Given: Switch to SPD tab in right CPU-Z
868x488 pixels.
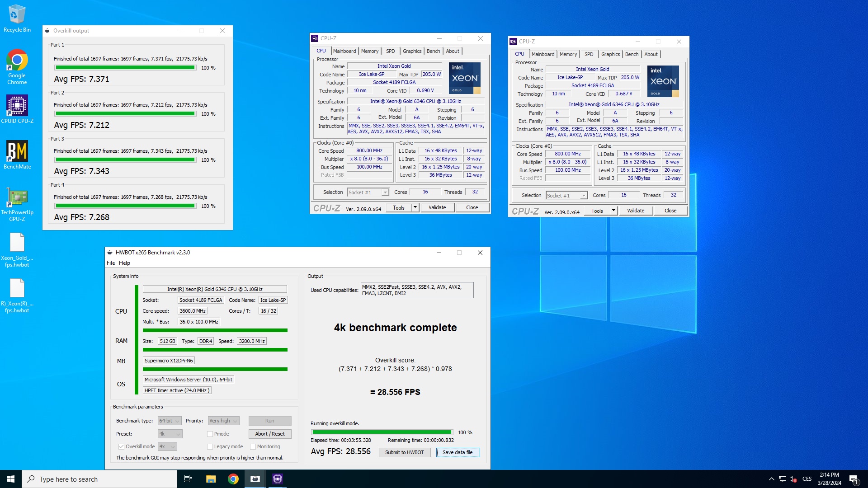Looking at the screenshot, I should point(589,54).
